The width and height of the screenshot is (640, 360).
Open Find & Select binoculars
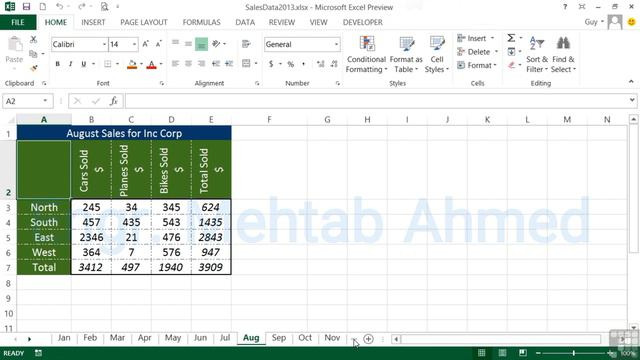[x=563, y=54]
